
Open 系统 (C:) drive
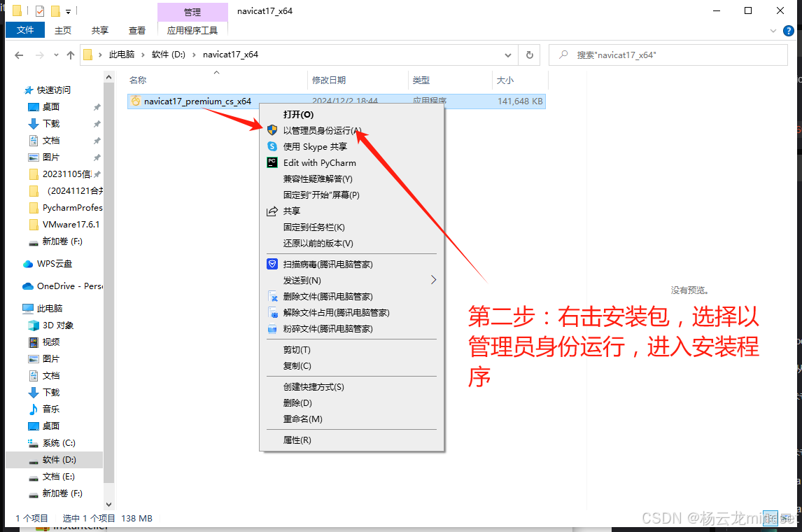click(59, 443)
